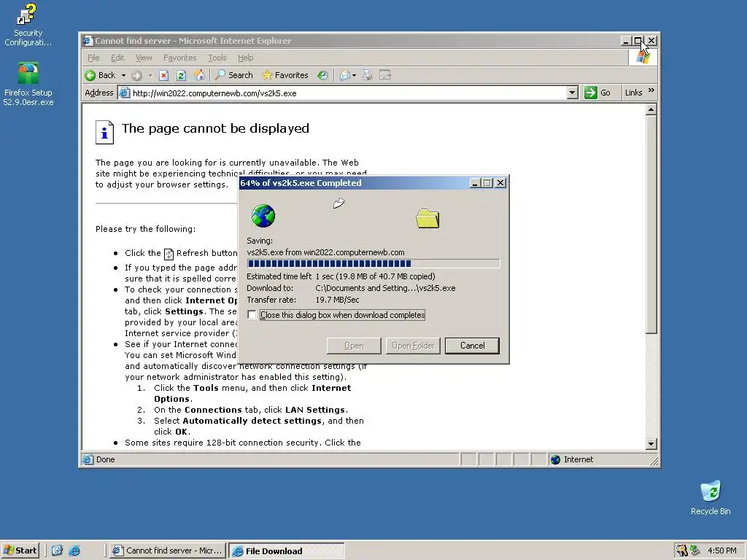Image resolution: width=747 pixels, height=560 pixels.
Task: Click the IE icon in address bar
Action: point(124,93)
